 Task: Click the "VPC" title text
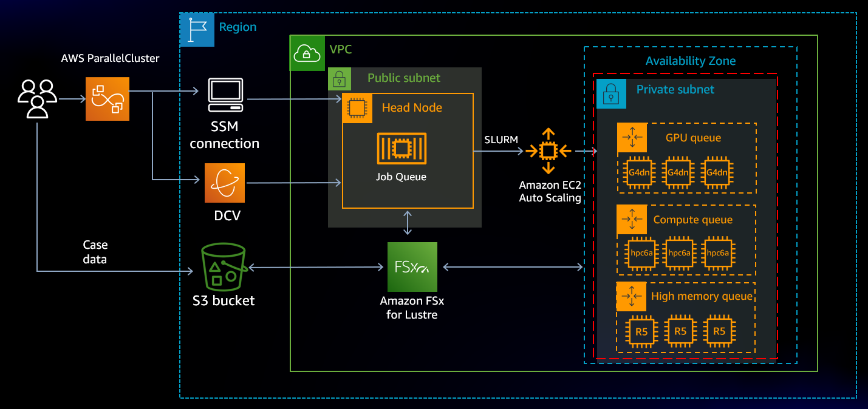click(340, 49)
